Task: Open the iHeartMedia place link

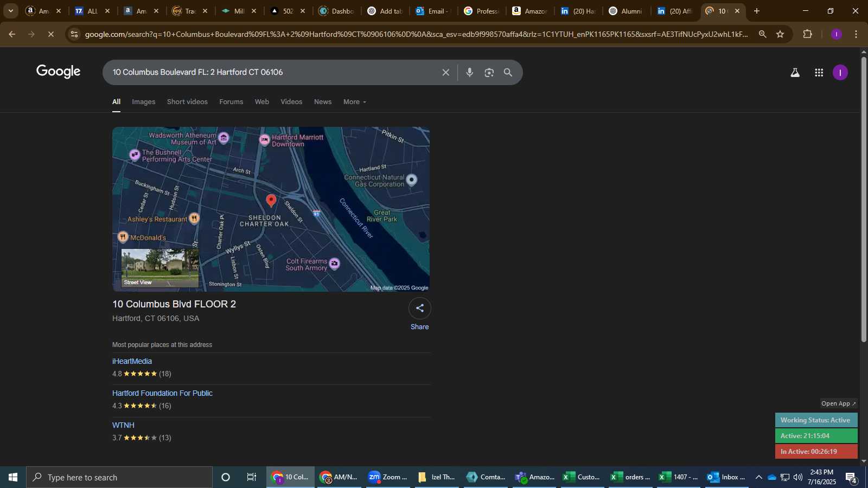Action: pyautogui.click(x=132, y=361)
